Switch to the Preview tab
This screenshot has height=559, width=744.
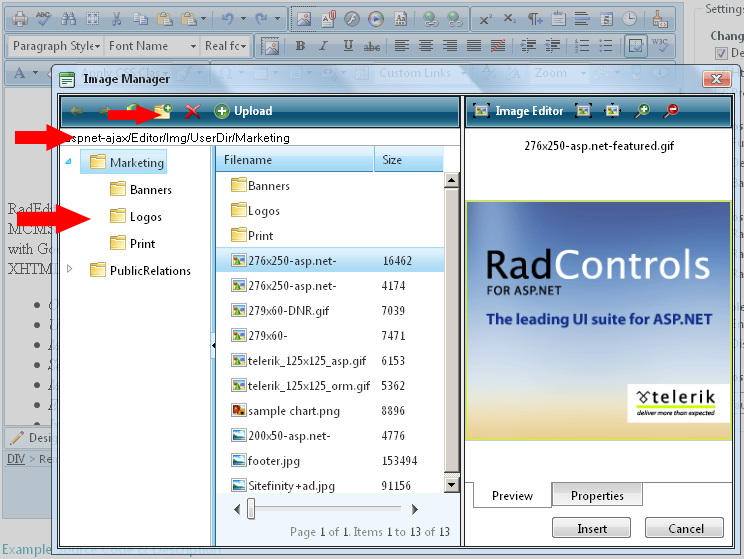click(x=512, y=495)
